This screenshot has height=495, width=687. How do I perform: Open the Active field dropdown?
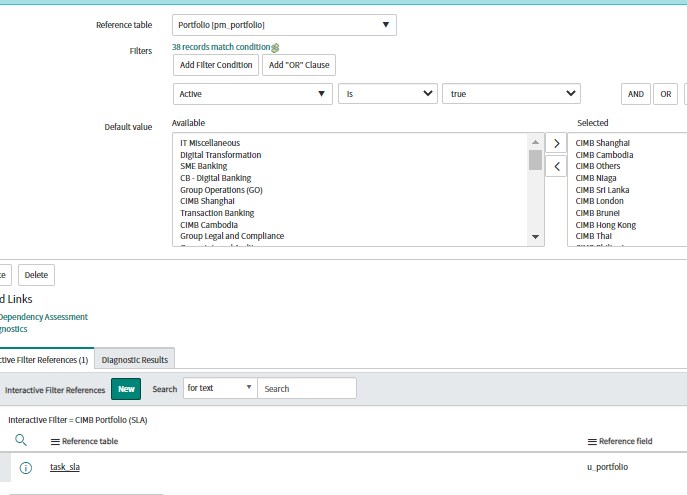click(x=253, y=94)
